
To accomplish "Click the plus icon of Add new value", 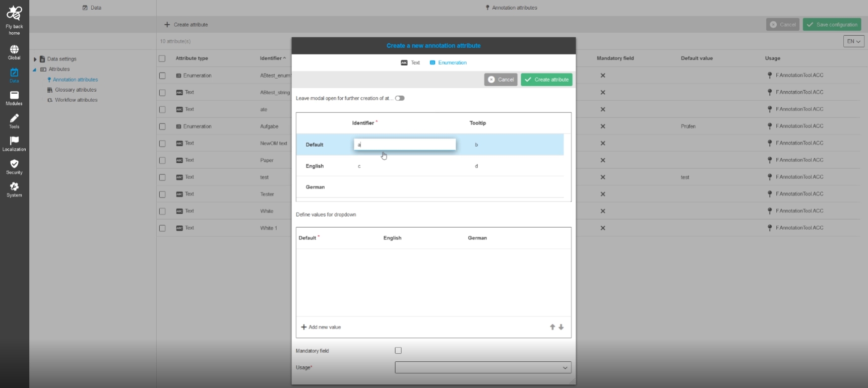I will tap(304, 327).
